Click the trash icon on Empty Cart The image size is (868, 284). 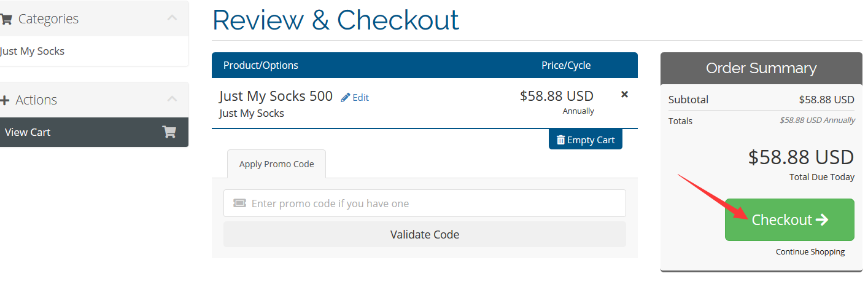coord(560,140)
